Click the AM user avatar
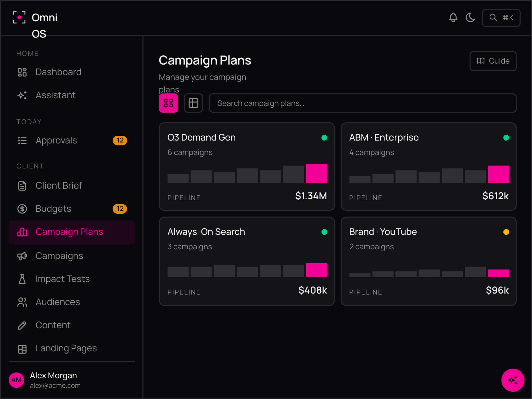Screen dimensions: 532x399 (16, 380)
